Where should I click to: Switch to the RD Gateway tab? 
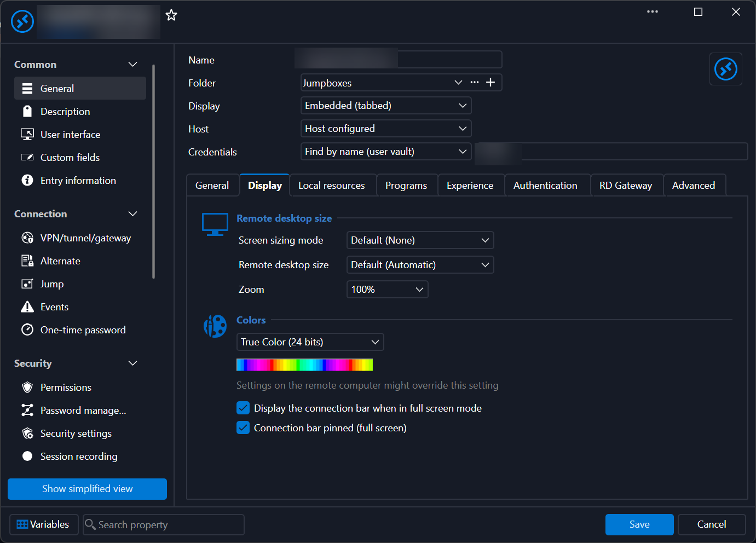[x=626, y=186]
